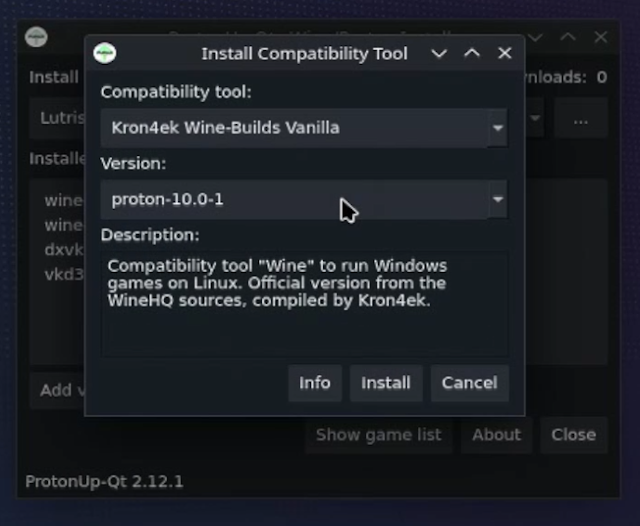Click the main window's app icon

(36, 37)
